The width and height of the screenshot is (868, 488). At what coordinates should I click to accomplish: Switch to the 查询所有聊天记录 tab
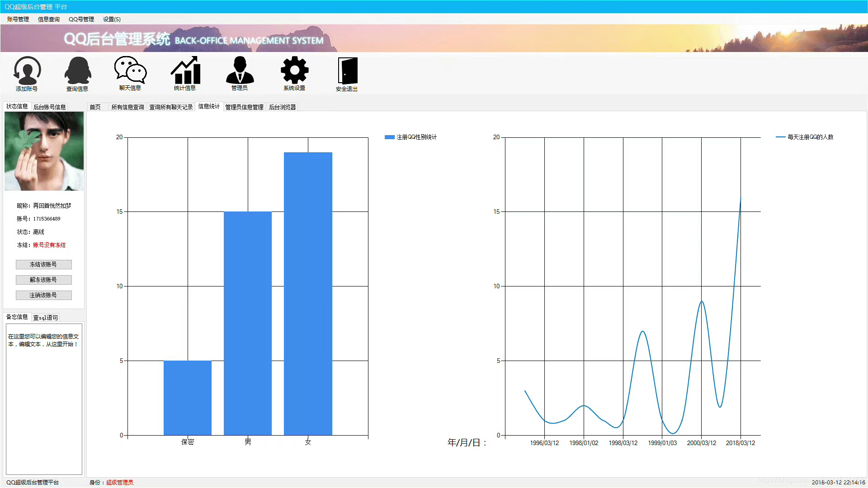pyautogui.click(x=171, y=107)
